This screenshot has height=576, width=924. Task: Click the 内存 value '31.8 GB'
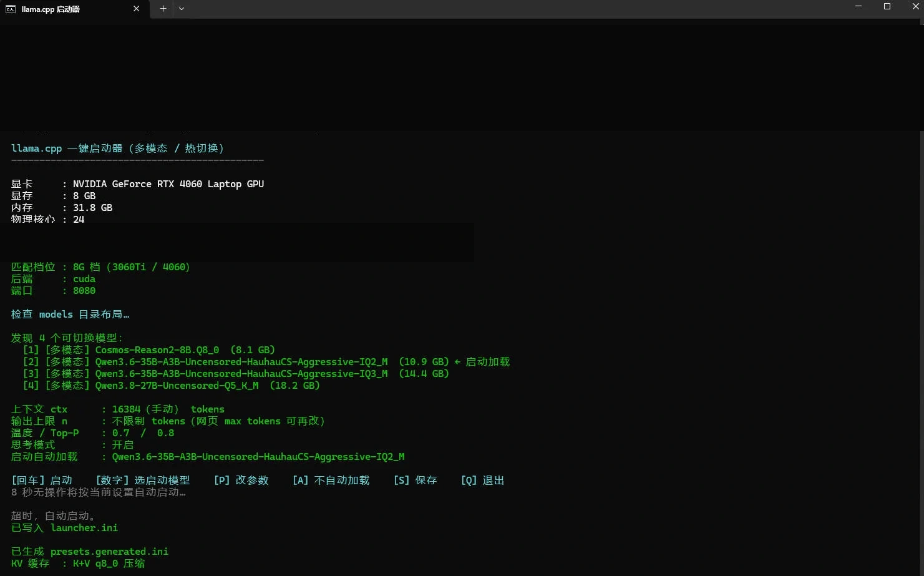click(x=93, y=208)
